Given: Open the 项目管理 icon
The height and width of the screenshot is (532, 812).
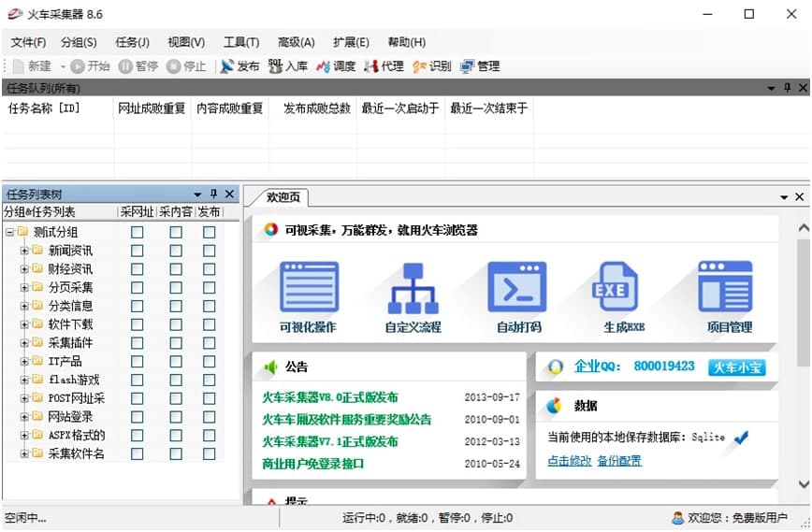Looking at the screenshot, I should click(x=725, y=286).
